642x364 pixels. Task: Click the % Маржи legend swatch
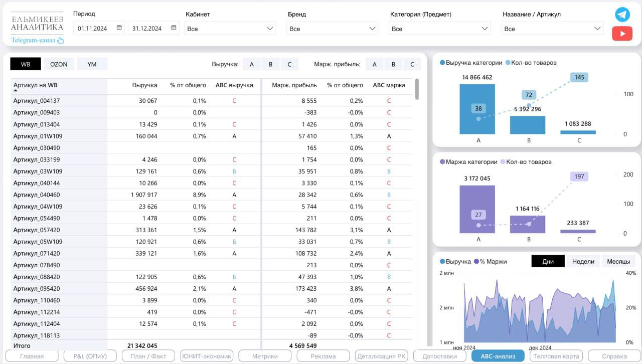click(x=476, y=261)
